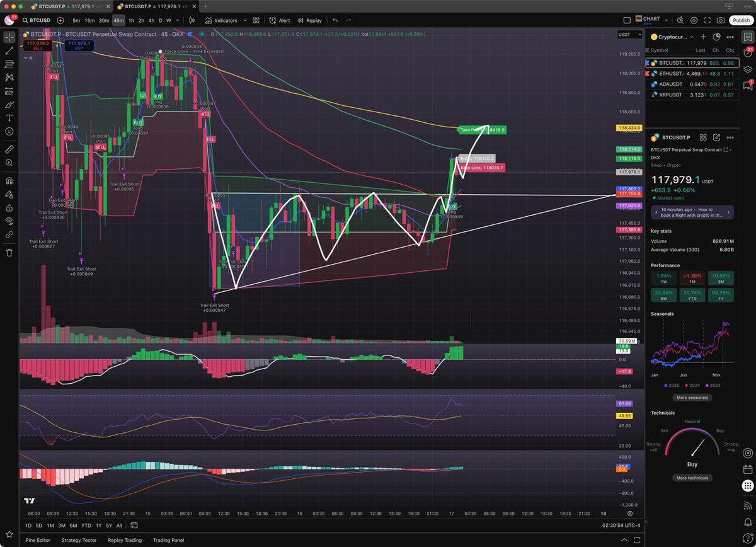
Task: Click the undo arrow
Action: pos(335,20)
